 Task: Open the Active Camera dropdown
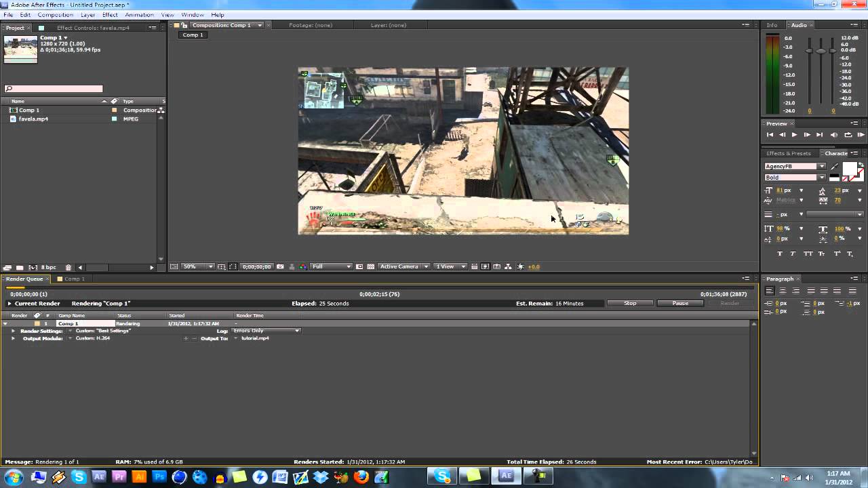pos(404,266)
